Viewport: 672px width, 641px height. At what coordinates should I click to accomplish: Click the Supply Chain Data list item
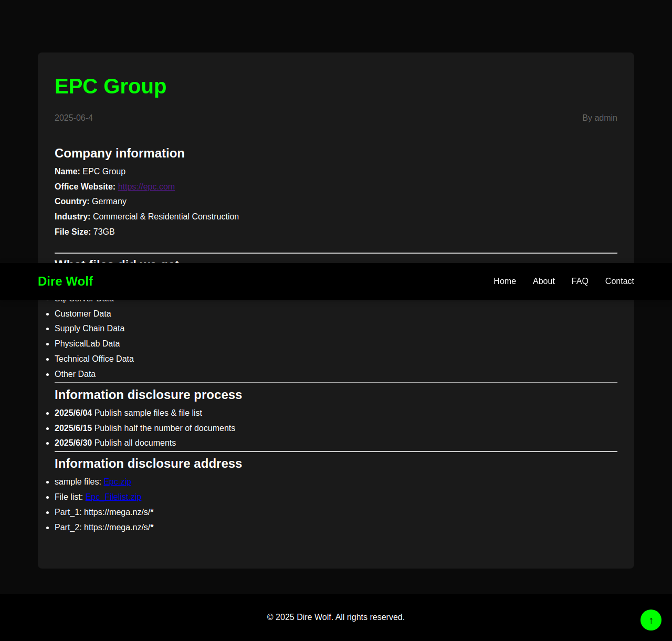point(89,329)
